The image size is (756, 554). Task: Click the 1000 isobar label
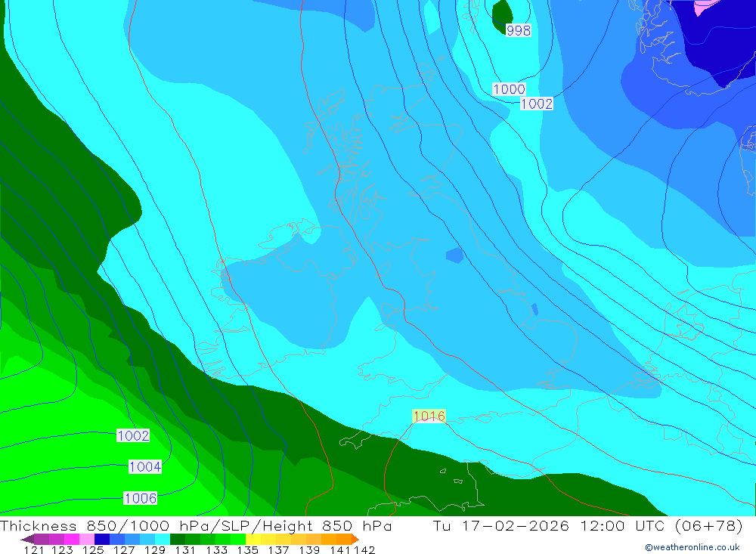tap(509, 89)
